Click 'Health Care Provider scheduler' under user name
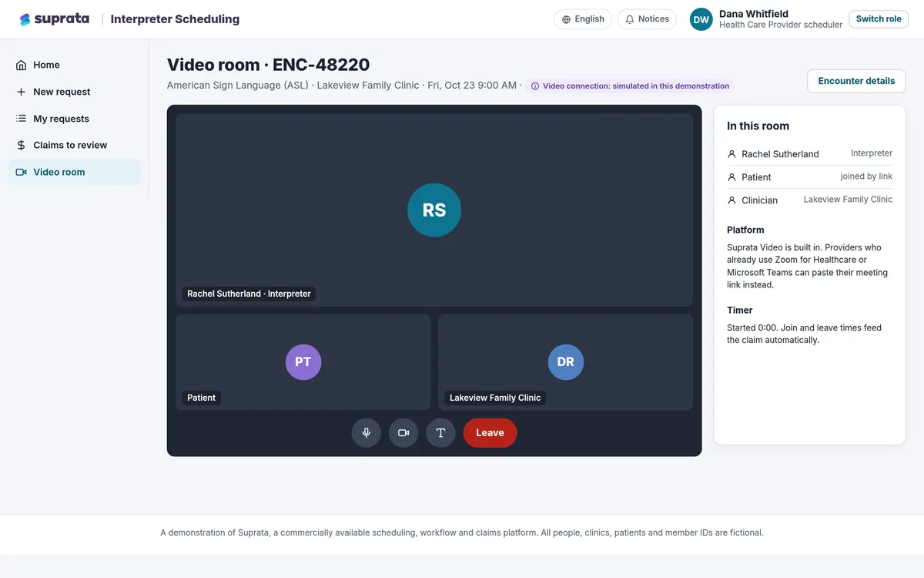The image size is (924, 578). point(781,25)
